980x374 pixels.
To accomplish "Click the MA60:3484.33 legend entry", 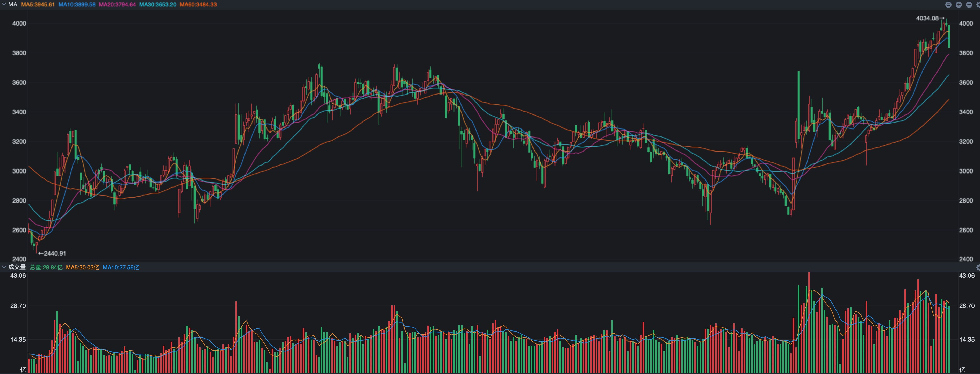I will (x=198, y=5).
